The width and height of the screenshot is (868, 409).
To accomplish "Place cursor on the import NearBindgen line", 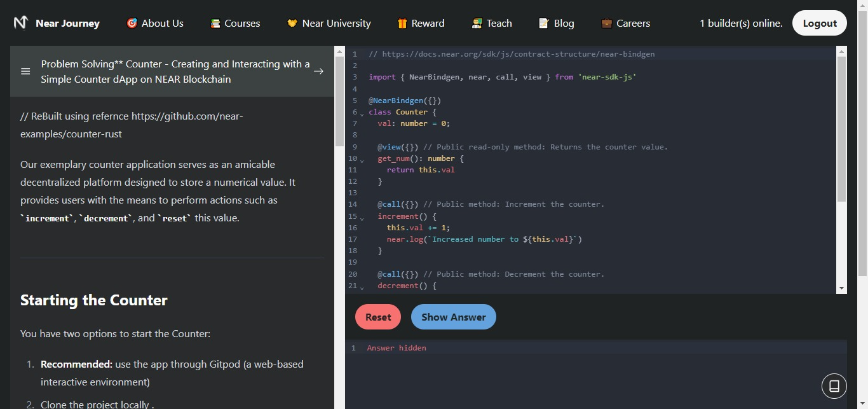I will [x=503, y=77].
